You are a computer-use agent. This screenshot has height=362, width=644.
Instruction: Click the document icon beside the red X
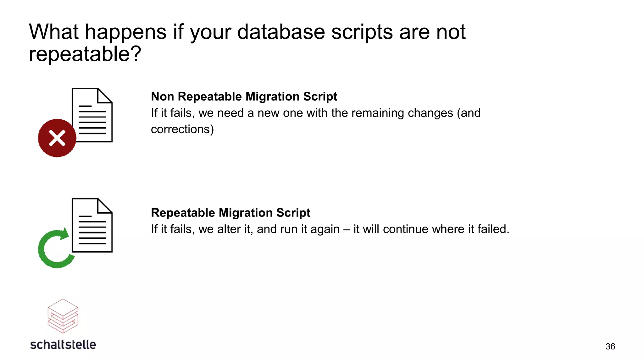coord(92,115)
